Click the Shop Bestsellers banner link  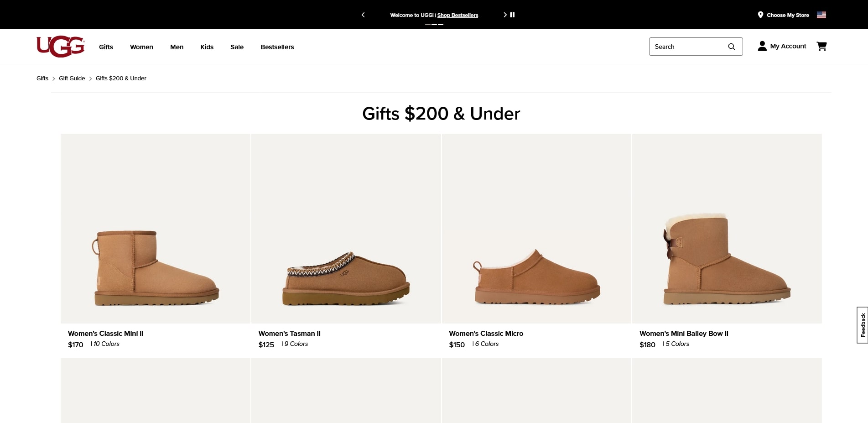tap(457, 15)
